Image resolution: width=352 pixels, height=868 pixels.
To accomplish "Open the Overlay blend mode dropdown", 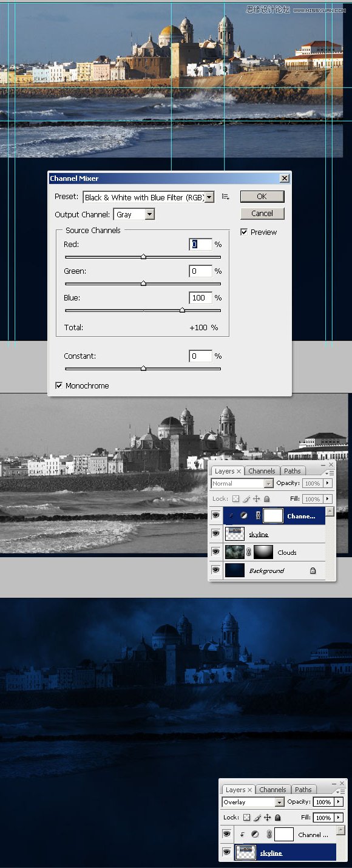I will pos(252,802).
